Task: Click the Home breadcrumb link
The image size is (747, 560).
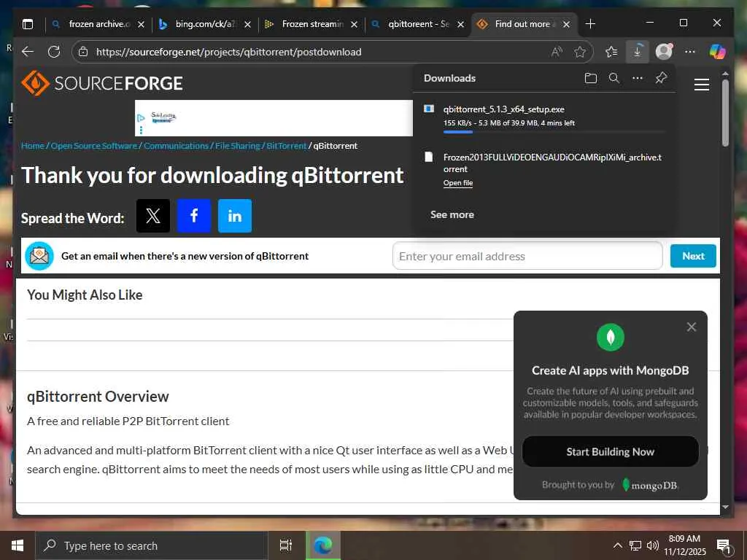Action: tap(32, 146)
